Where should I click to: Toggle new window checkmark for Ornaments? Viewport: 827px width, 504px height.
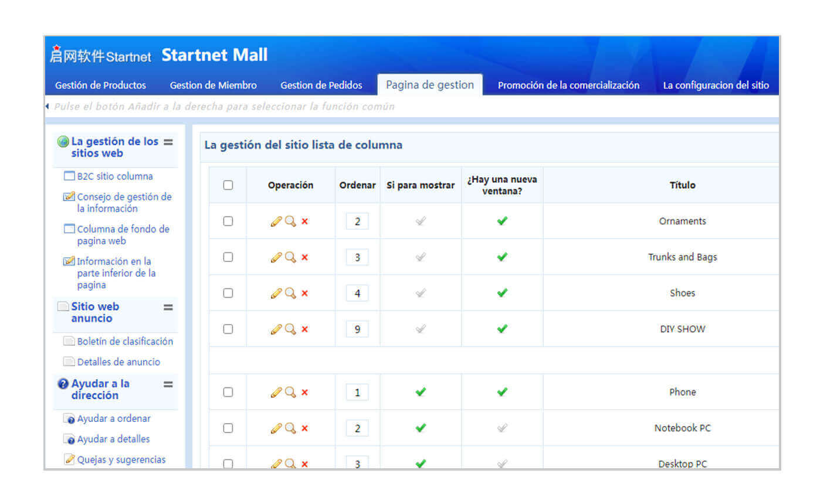[502, 221]
